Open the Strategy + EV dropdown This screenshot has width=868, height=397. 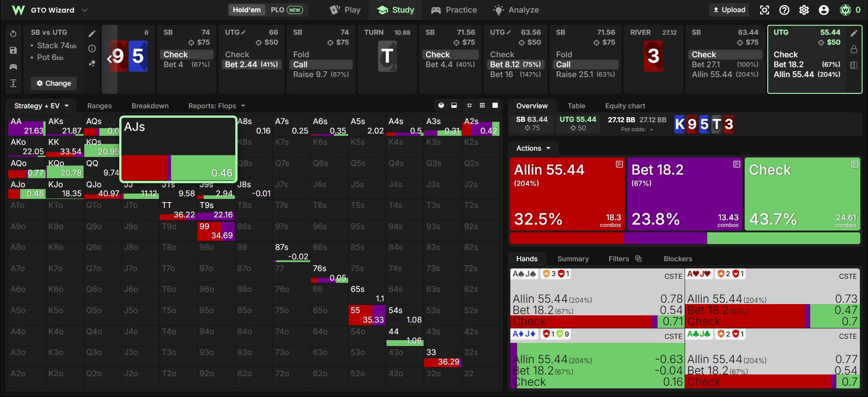tap(41, 106)
